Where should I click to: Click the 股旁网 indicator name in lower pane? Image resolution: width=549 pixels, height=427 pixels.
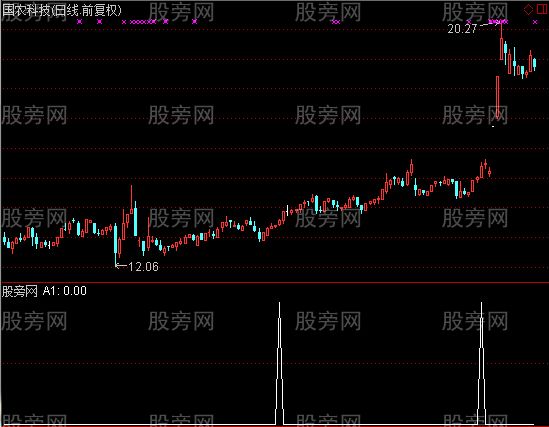(20, 291)
